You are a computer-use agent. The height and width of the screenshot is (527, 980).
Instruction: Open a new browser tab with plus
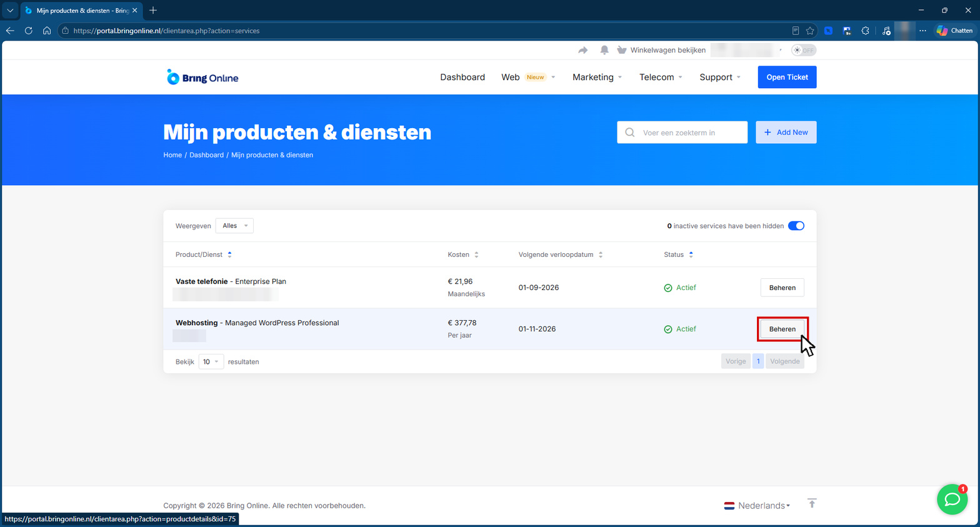pos(153,11)
